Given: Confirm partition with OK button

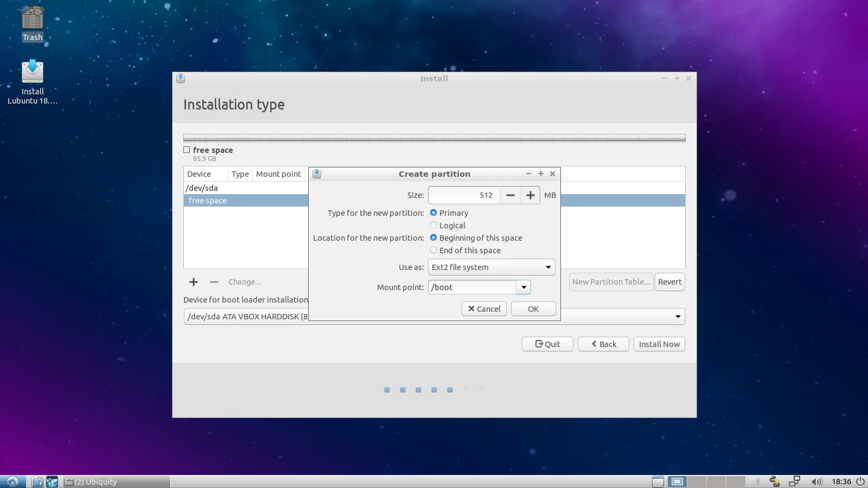Looking at the screenshot, I should coord(533,309).
